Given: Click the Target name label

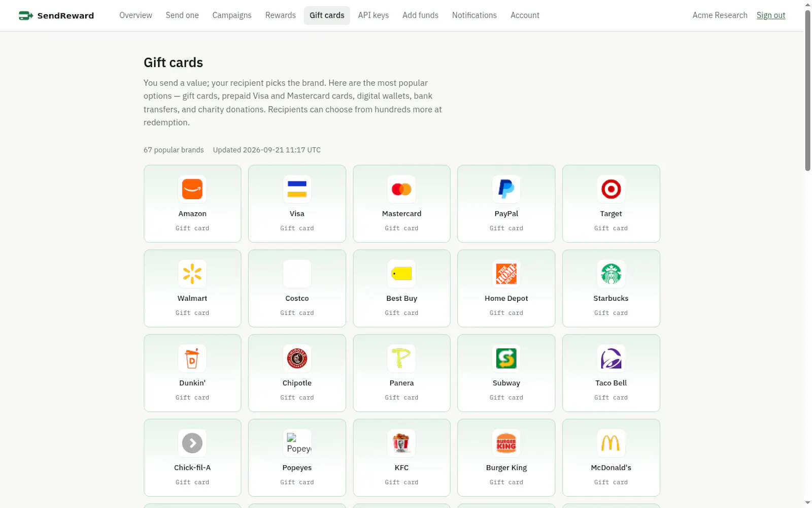Looking at the screenshot, I should [611, 214].
